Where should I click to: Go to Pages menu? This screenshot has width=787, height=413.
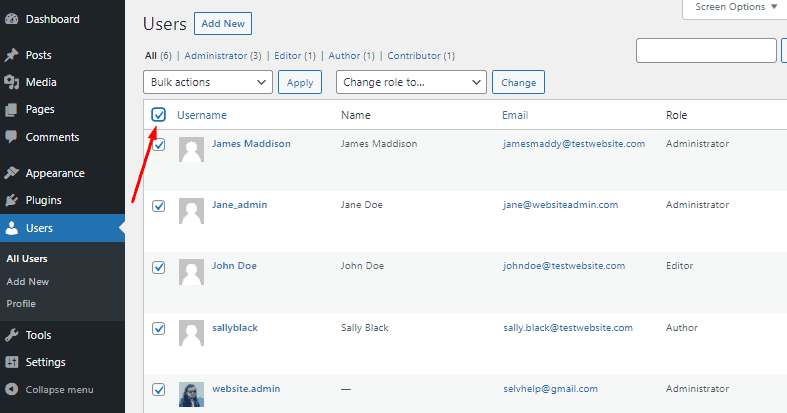click(x=40, y=109)
